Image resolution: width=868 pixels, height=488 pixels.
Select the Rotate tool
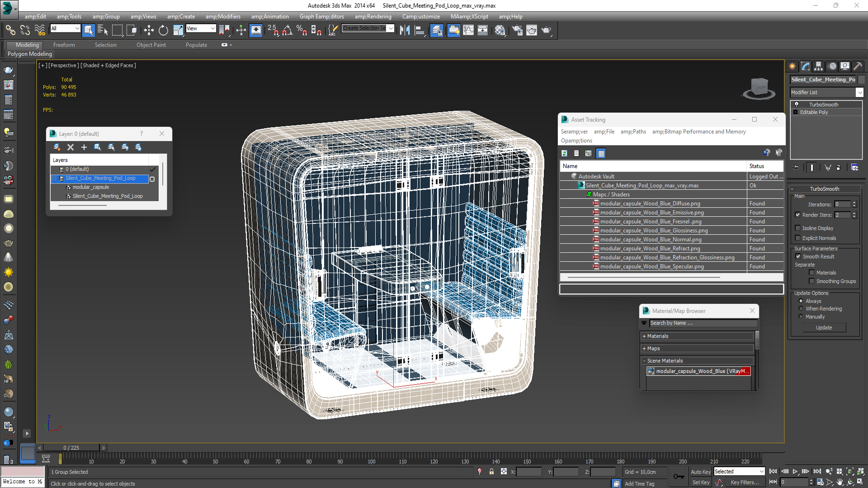(x=163, y=30)
